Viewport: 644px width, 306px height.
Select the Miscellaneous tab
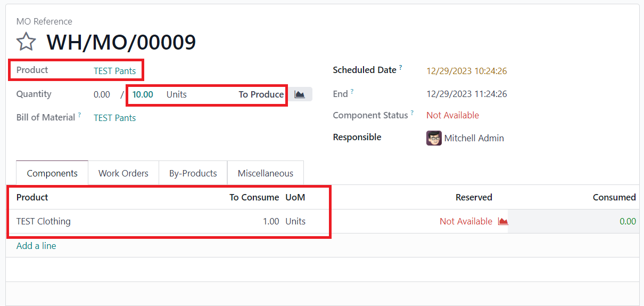(x=266, y=173)
